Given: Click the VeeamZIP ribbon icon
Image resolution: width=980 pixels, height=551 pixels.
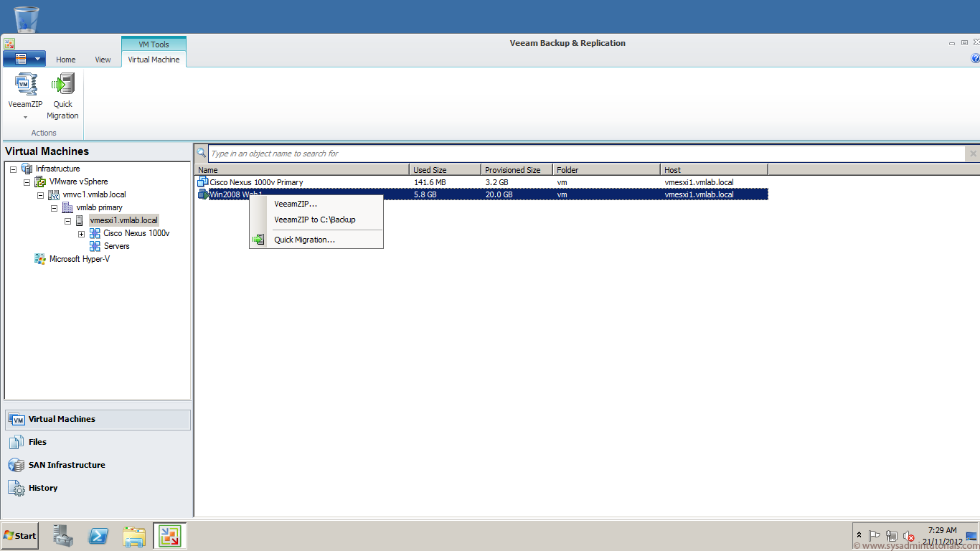Looking at the screenshot, I should pos(26,84).
